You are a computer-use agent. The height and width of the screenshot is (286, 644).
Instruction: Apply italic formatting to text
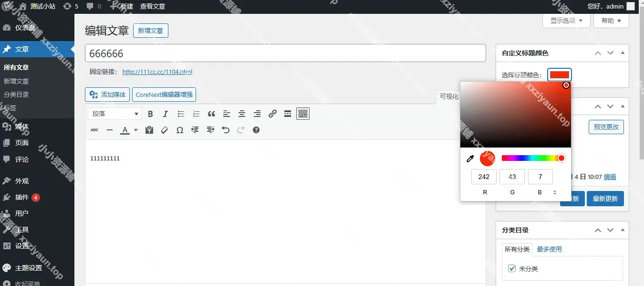(166, 114)
